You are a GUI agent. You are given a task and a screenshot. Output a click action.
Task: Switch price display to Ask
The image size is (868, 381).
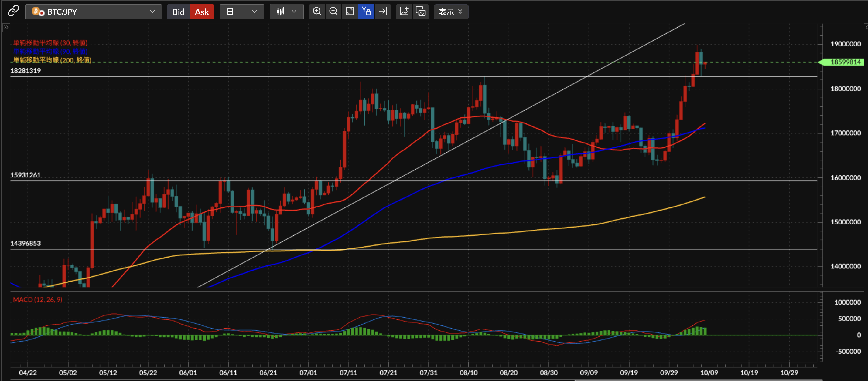201,12
